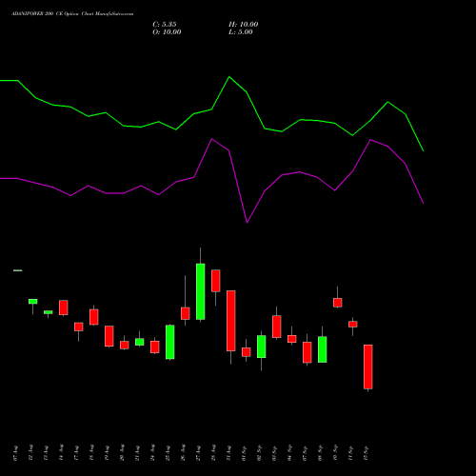Image resolution: width=476 pixels, height=476 pixels.
Task: Click the 01 Sep date label
Action: [244, 453]
